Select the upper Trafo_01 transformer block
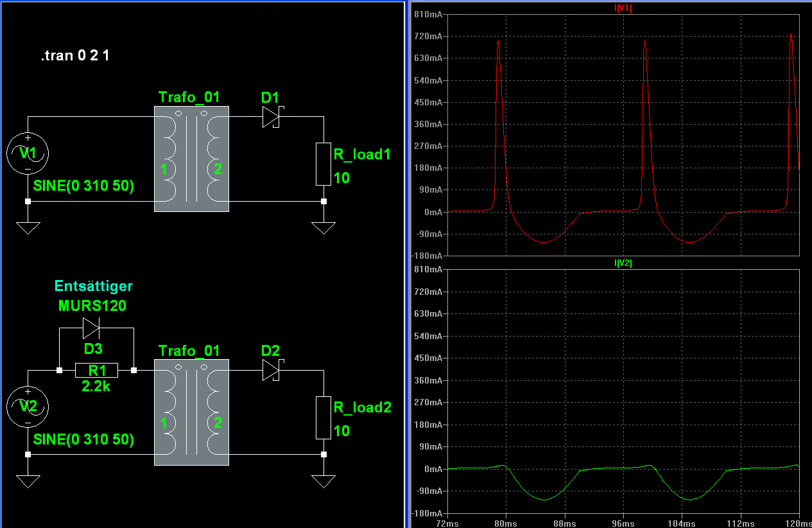 [x=191, y=159]
